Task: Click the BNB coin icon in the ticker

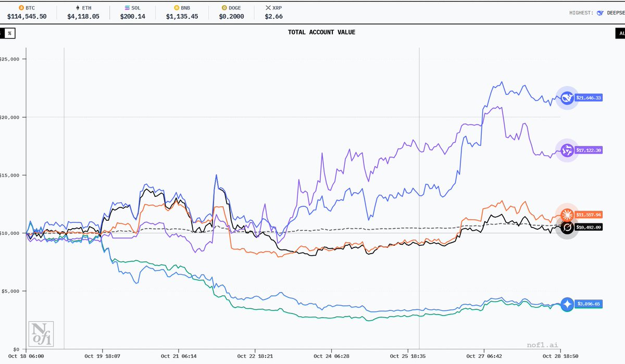Action: pos(177,8)
